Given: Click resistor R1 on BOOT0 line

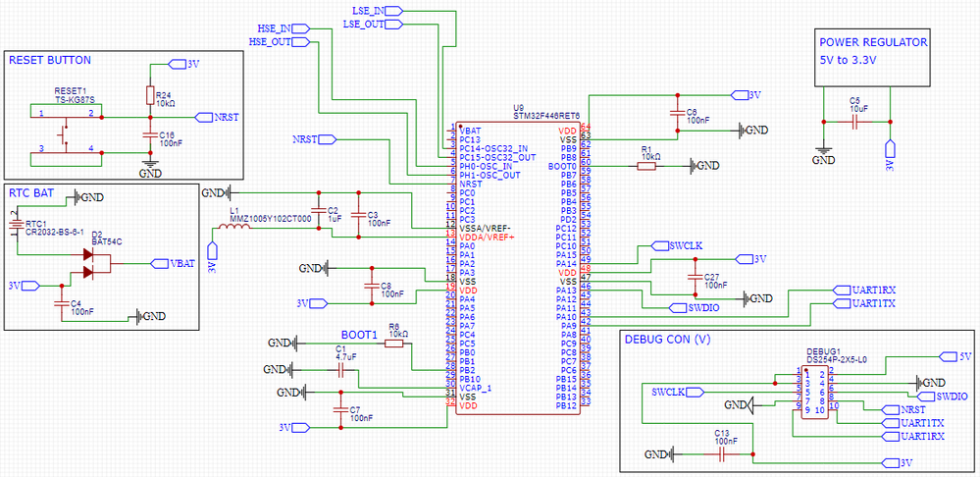Looking at the screenshot, I should (x=646, y=166).
